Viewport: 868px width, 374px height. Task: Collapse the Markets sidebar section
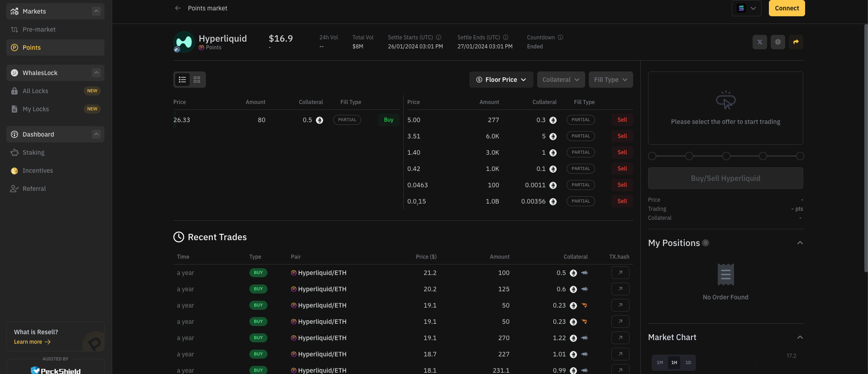pos(96,11)
